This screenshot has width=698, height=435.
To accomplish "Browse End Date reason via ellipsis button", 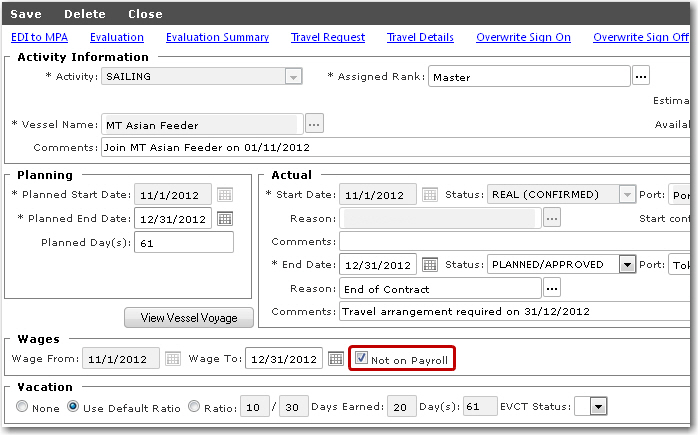I will coord(552,289).
